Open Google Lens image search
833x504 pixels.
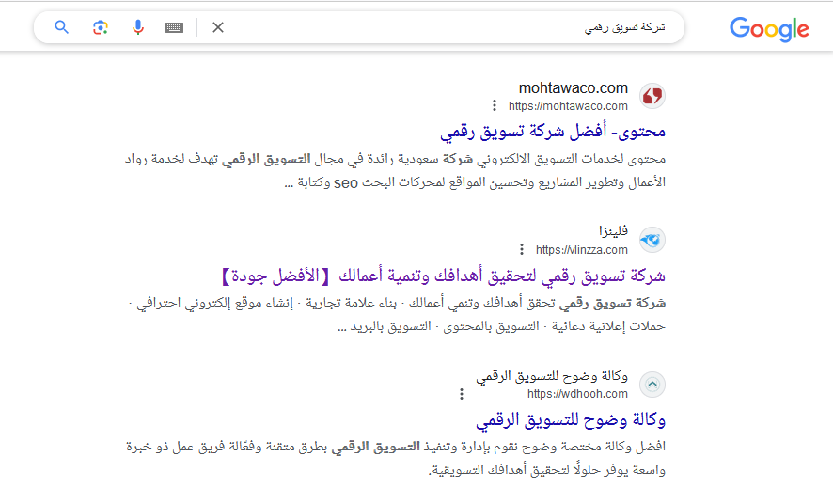pyautogui.click(x=100, y=27)
